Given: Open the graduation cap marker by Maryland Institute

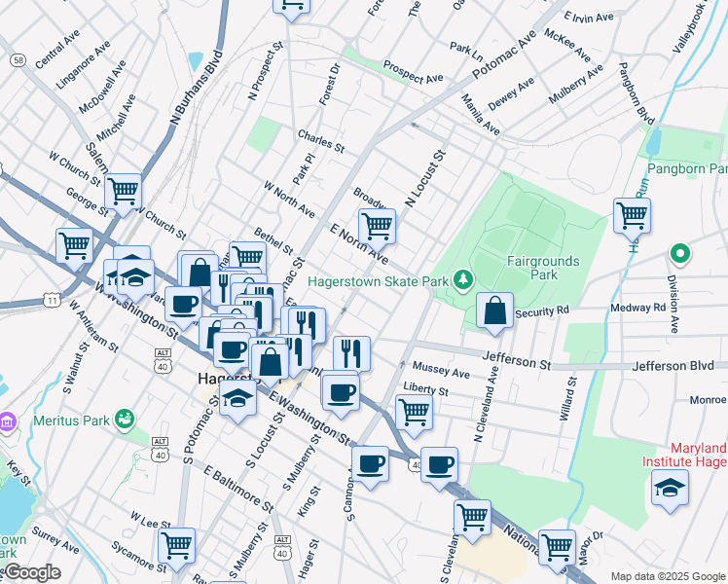Looking at the screenshot, I should point(670,488).
